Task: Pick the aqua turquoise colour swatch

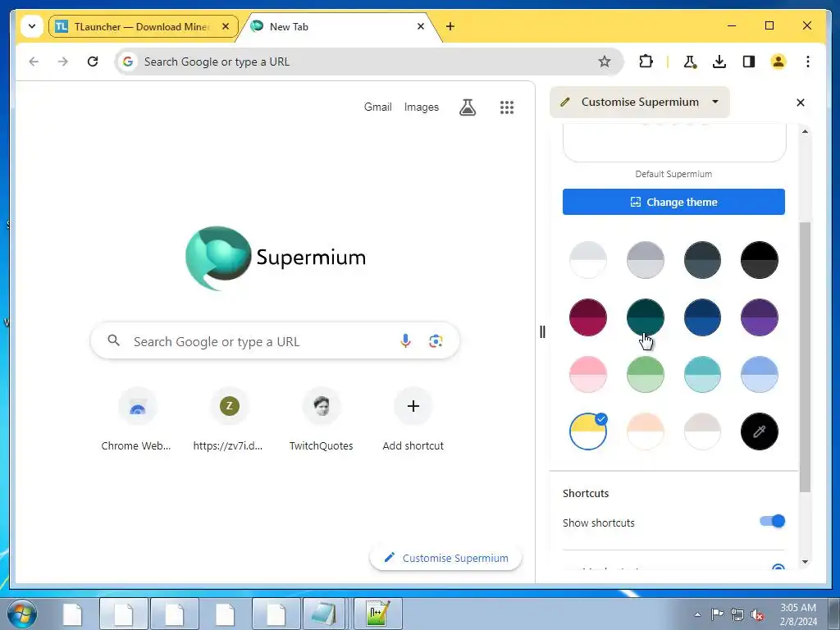Action: pyautogui.click(x=702, y=374)
